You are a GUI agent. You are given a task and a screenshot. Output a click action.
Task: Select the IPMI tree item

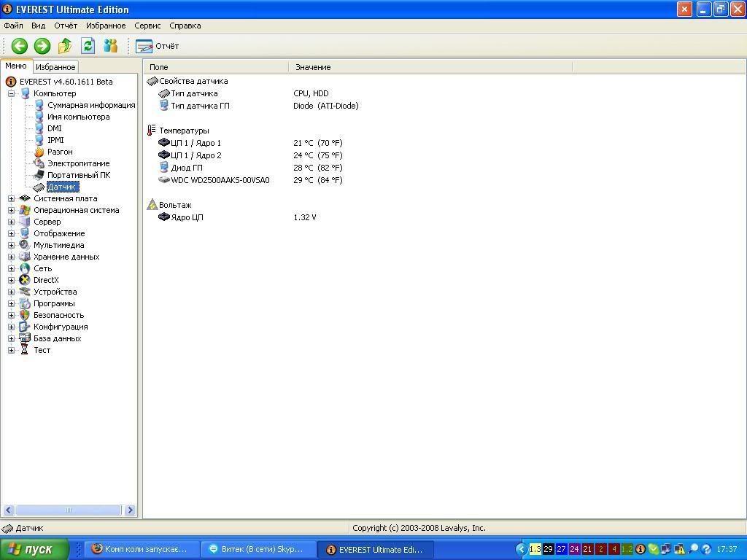55,140
